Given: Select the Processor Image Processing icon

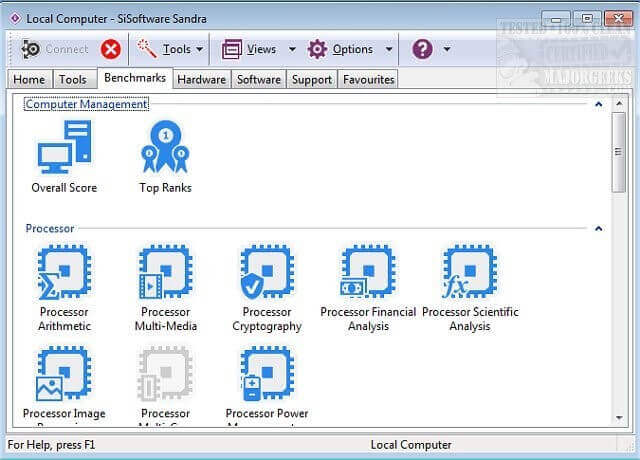Looking at the screenshot, I should 63,374.
